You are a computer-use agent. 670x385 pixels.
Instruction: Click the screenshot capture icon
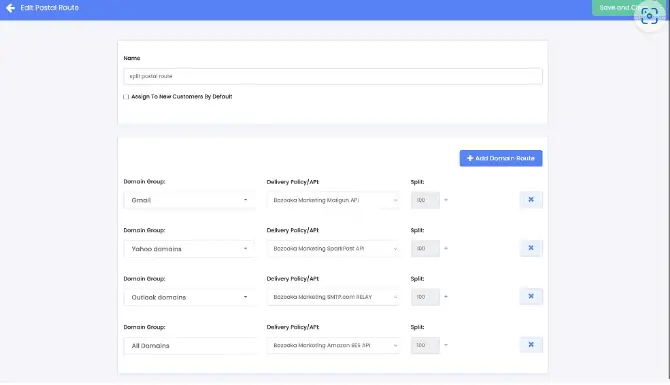coord(649,16)
